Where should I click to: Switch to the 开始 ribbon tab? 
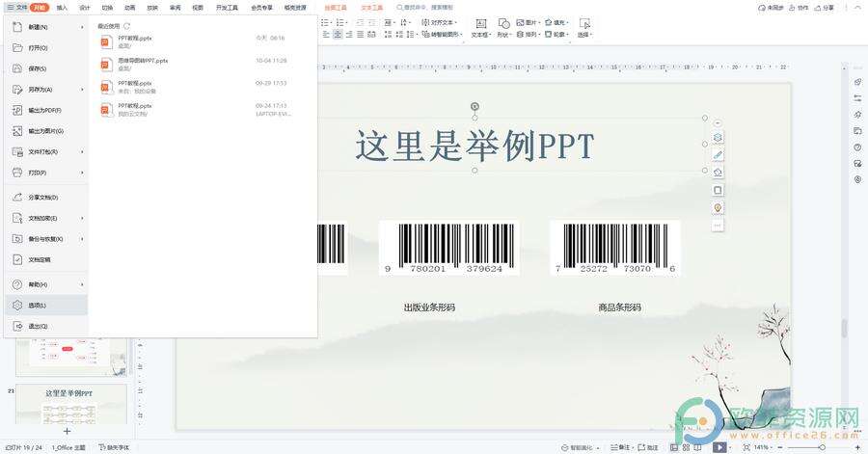click(40, 8)
